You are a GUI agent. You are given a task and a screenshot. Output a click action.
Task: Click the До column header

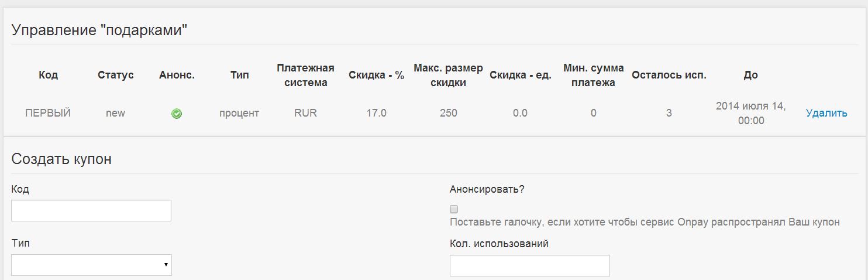[x=750, y=75]
